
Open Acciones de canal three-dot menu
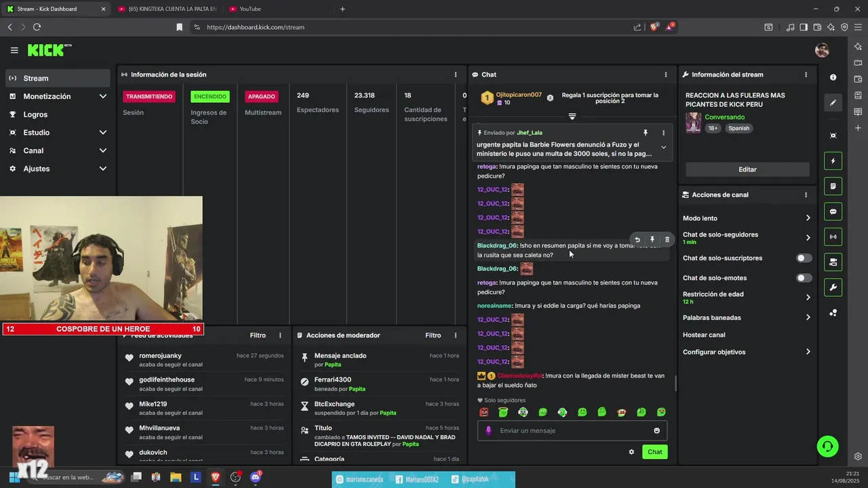point(806,195)
